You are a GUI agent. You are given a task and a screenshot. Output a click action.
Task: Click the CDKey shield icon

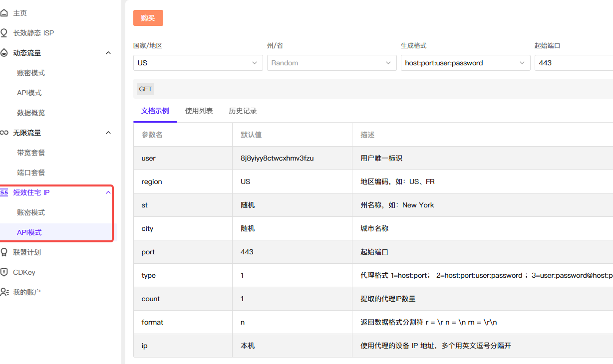(4, 272)
